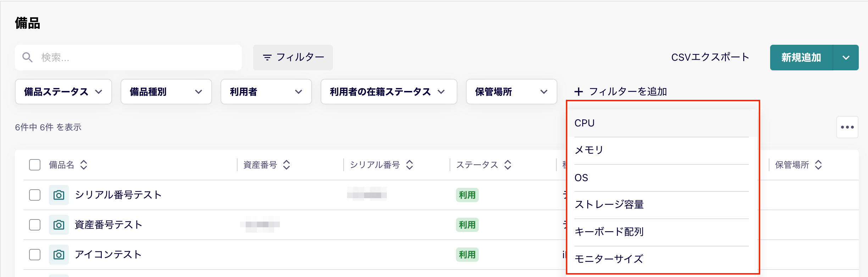Toggle the select-all header checkbox
This screenshot has height=277, width=868.
point(35,165)
